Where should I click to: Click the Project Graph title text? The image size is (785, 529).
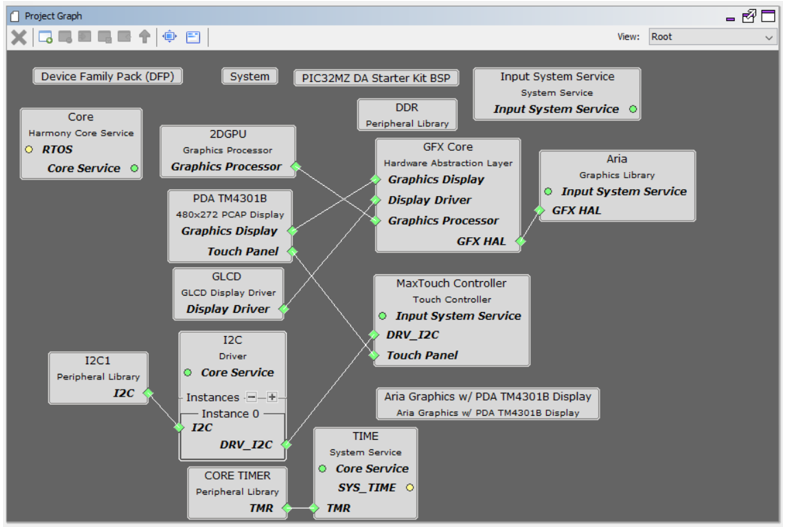[x=54, y=16]
